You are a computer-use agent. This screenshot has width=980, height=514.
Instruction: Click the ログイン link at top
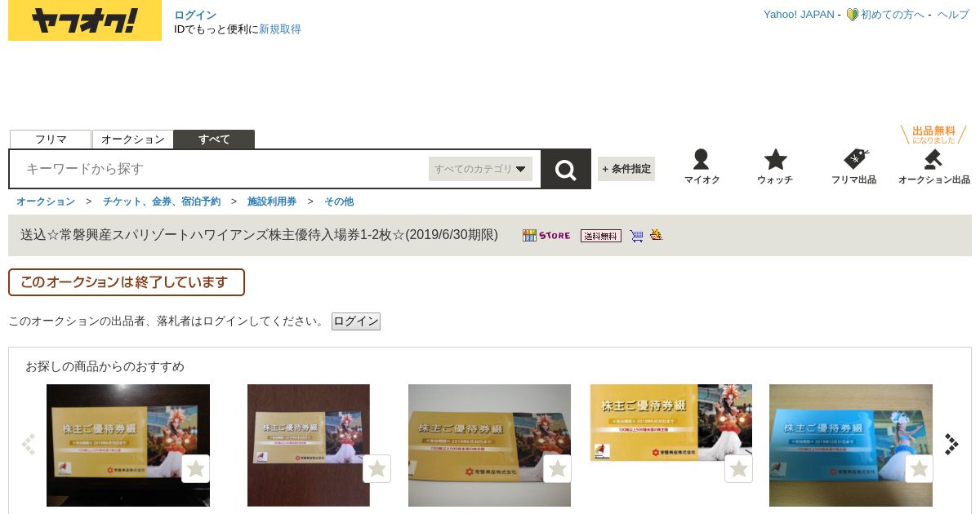195,16
